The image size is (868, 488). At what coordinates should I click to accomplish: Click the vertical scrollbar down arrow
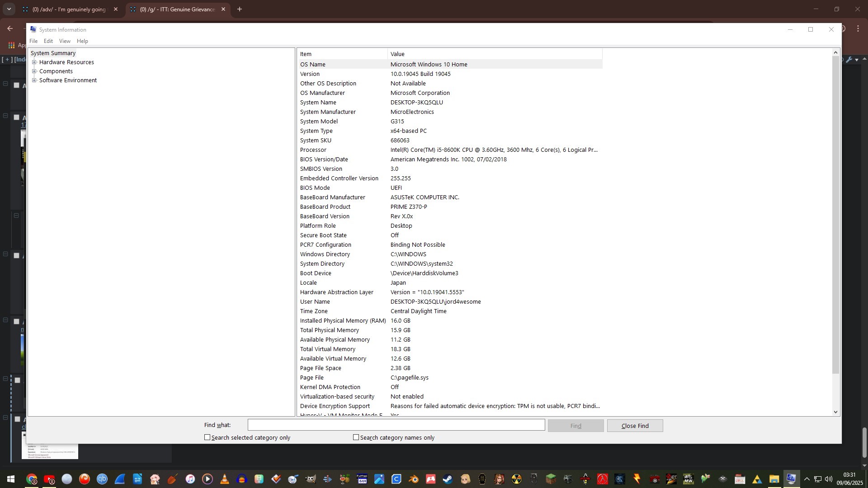835,412
